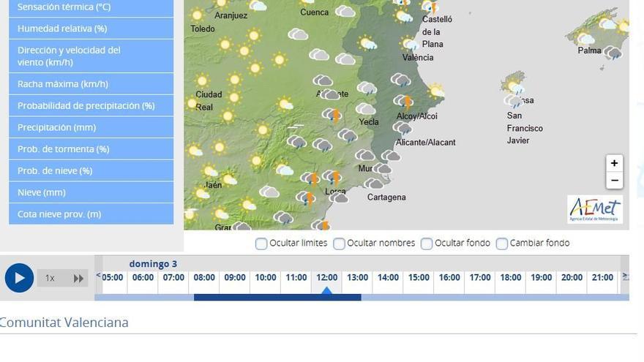Image resolution: width=644 pixels, height=362 pixels.
Task: Jump timeline to 14:00
Action: pos(388,277)
